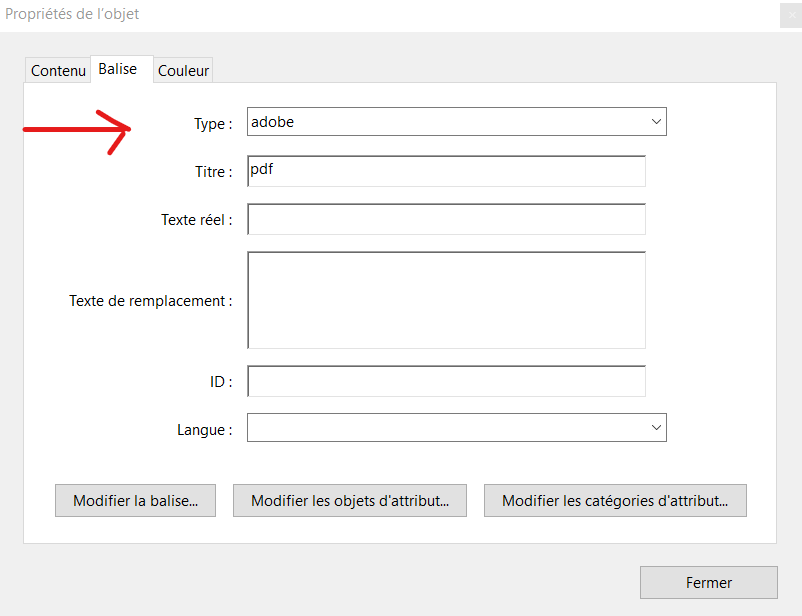Focus the Titre field containing pdf

point(447,171)
